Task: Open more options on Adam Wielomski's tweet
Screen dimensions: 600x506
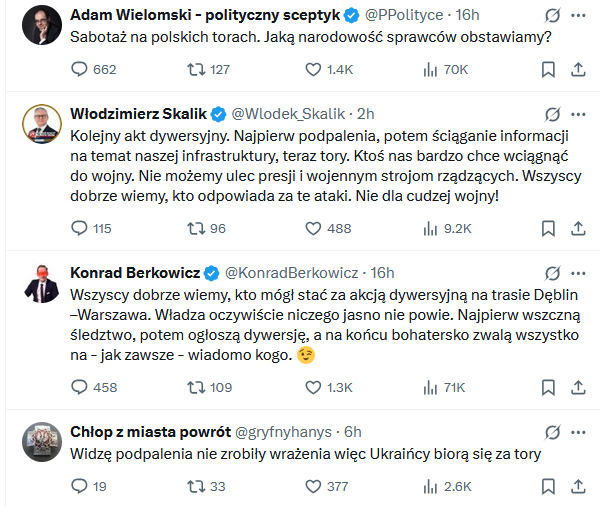Action: pos(578,17)
